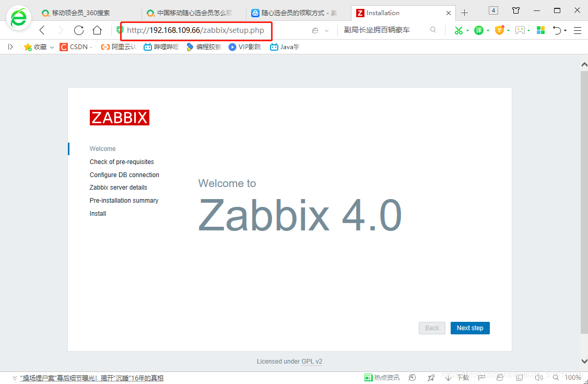Open 热点资讯 news in status bar
Screen dimensions: 588x384
[382, 378]
